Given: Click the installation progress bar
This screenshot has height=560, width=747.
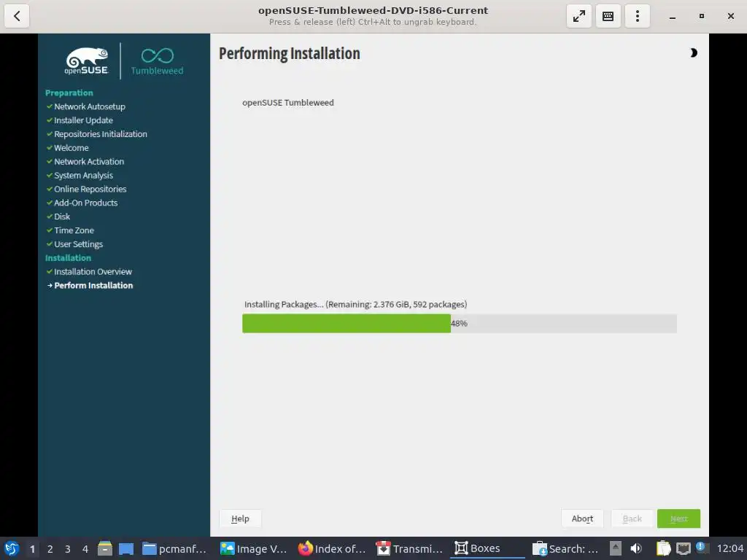Looking at the screenshot, I should (x=460, y=323).
